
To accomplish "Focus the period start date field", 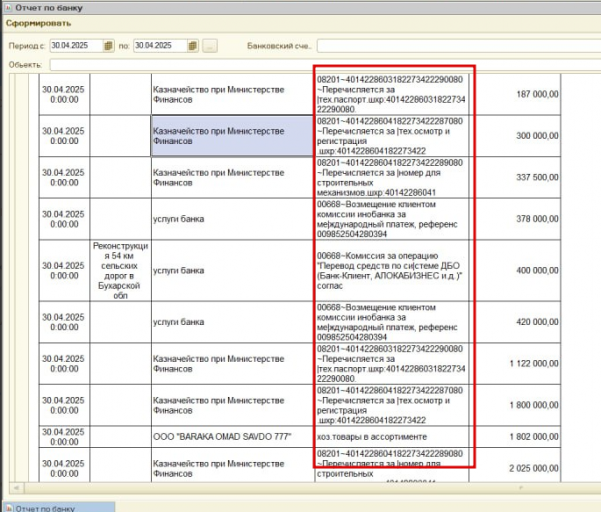I will (75, 46).
